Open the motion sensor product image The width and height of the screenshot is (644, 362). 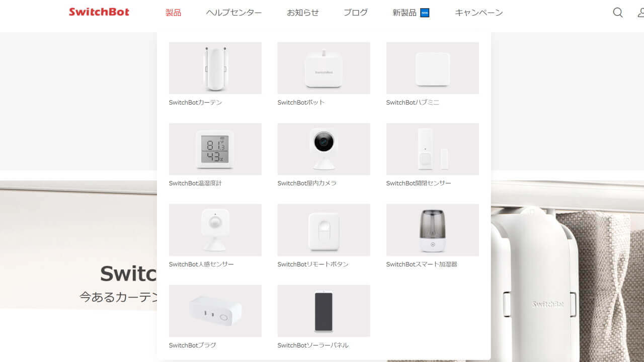point(215,230)
